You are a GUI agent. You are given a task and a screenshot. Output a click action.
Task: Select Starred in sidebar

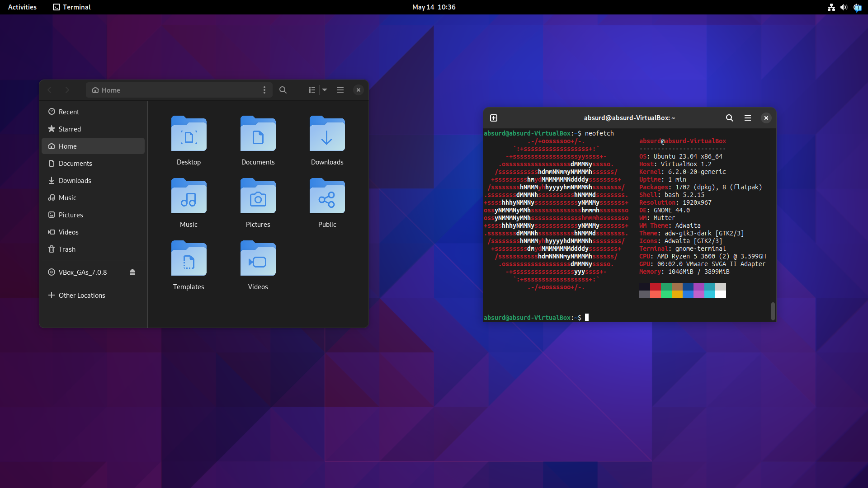(x=70, y=129)
